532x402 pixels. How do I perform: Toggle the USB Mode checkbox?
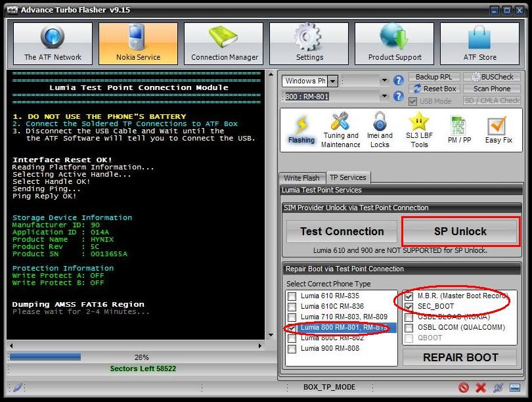412,101
